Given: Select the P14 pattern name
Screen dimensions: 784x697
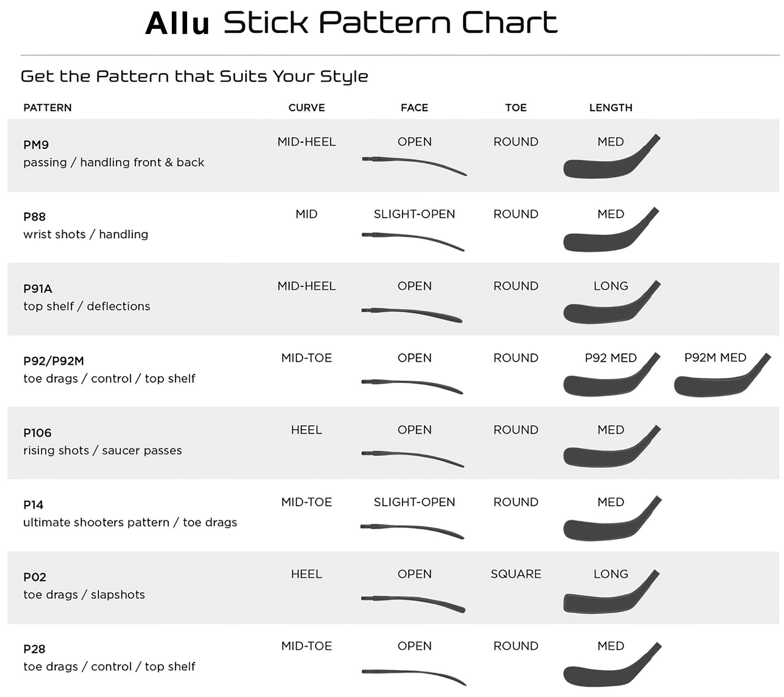Looking at the screenshot, I should pyautogui.click(x=33, y=505).
